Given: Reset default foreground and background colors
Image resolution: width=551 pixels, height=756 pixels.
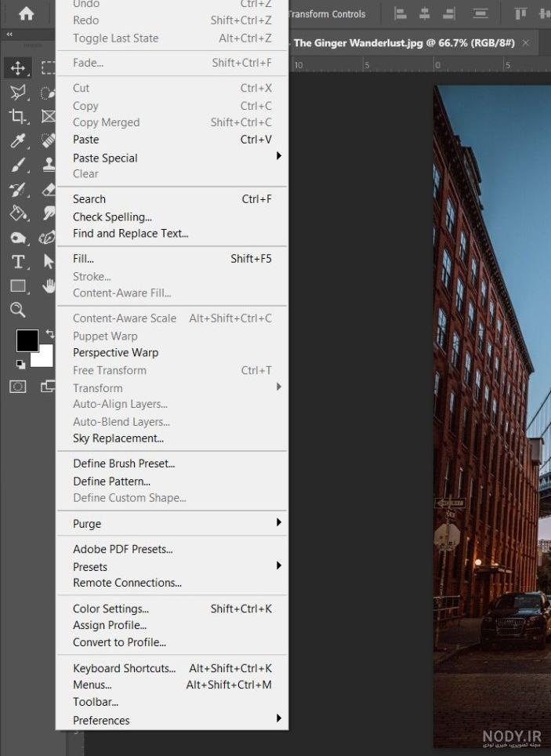Looking at the screenshot, I should (20, 364).
